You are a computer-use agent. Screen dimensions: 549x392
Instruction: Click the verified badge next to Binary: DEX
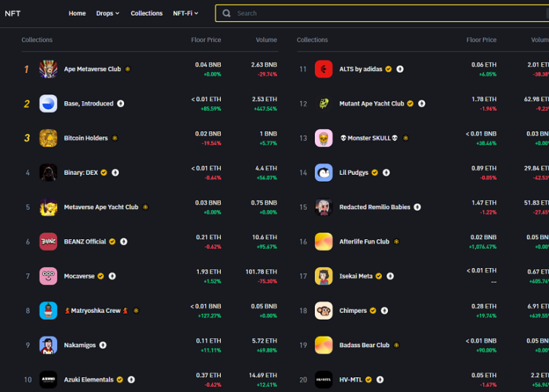[104, 173]
